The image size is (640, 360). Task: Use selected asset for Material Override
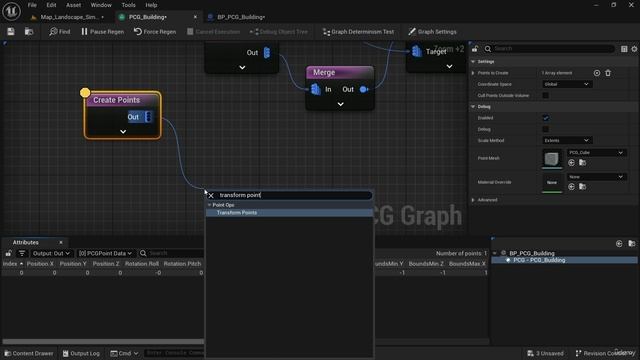click(571, 187)
